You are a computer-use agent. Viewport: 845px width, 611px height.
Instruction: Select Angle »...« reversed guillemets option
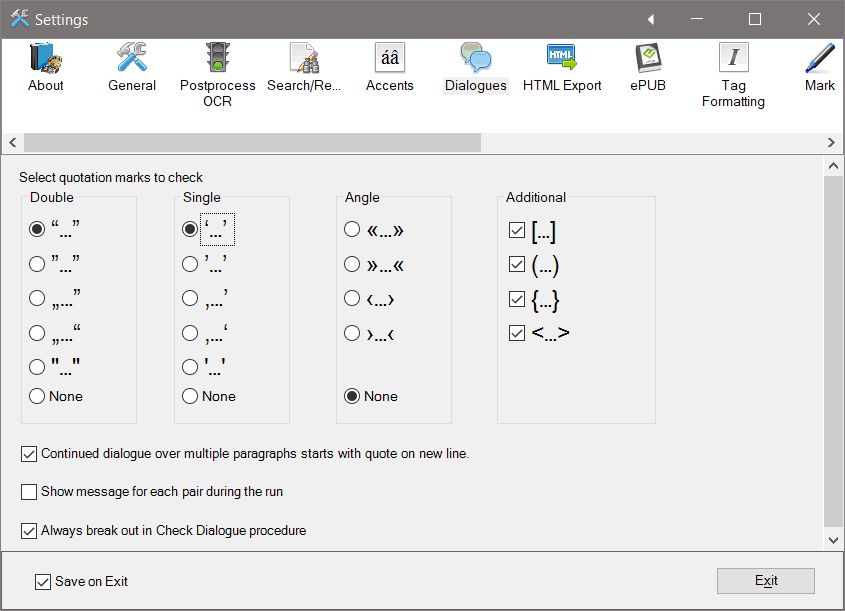tap(352, 264)
